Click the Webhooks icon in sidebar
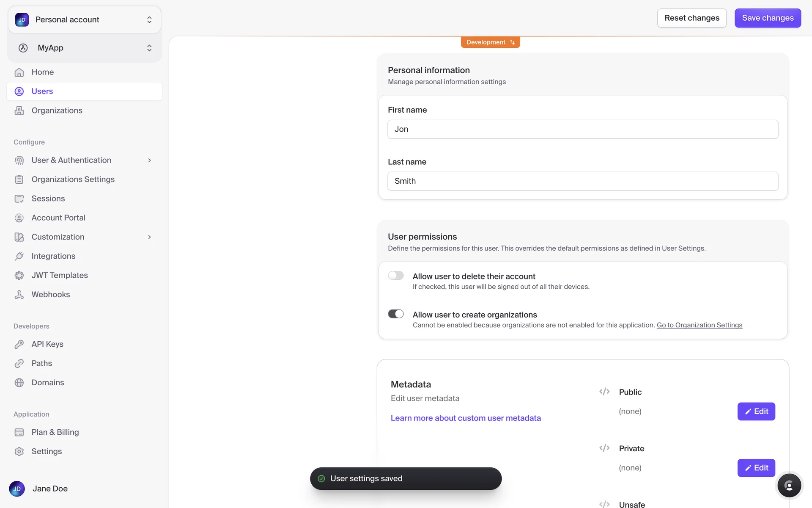The height and width of the screenshot is (508, 812). click(19, 295)
